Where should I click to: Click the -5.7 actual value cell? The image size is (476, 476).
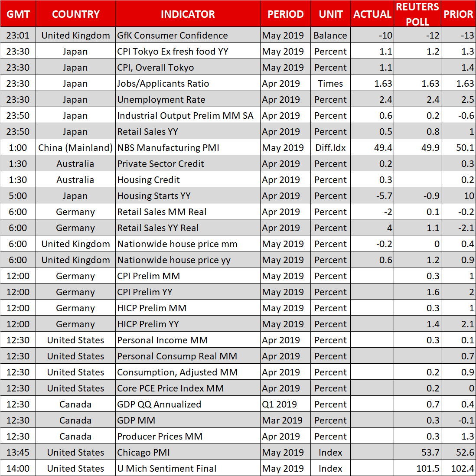(372, 196)
